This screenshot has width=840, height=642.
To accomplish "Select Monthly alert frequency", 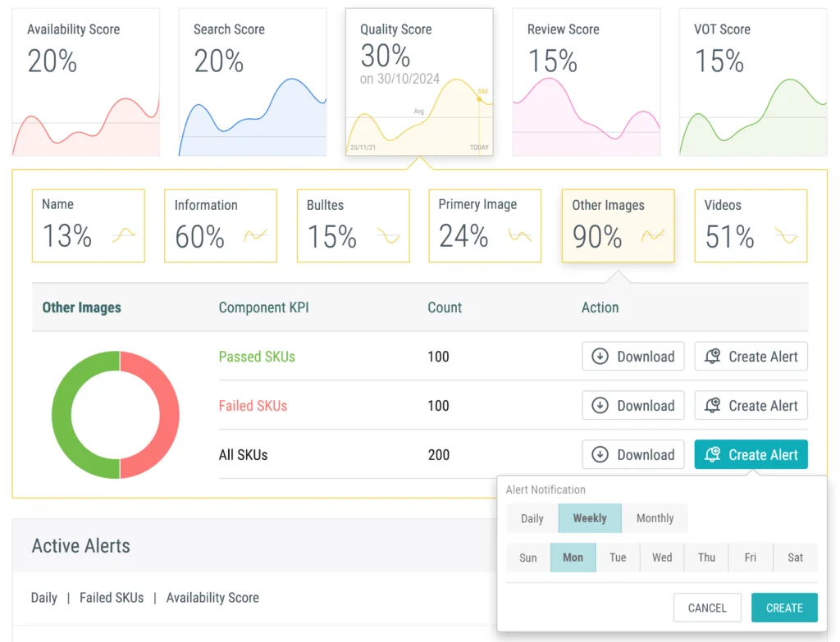I will pos(655,518).
